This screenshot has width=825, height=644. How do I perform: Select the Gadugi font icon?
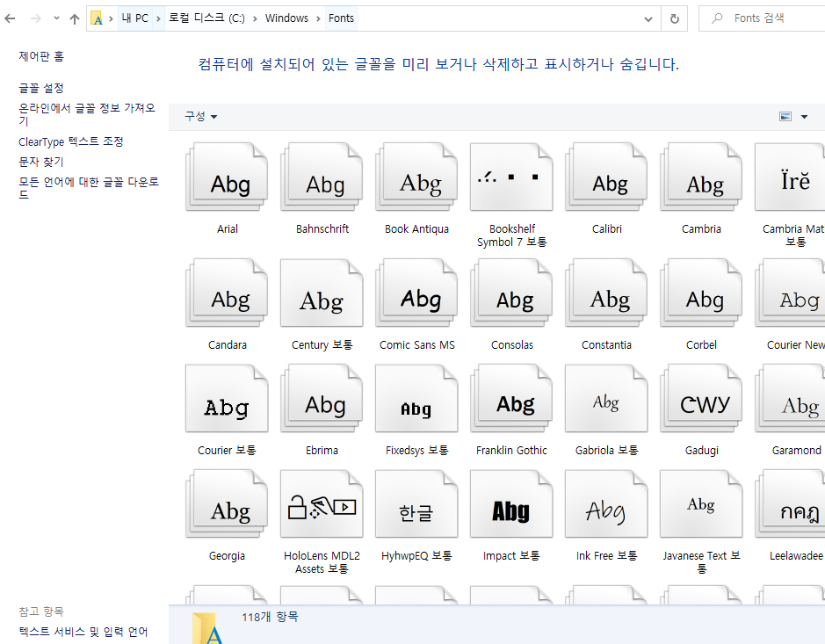click(701, 398)
